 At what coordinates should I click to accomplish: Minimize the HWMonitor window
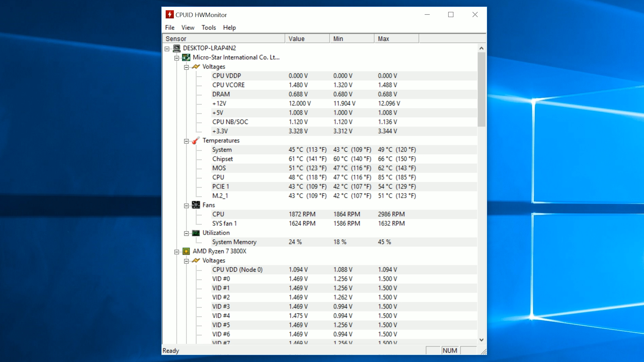427,14
